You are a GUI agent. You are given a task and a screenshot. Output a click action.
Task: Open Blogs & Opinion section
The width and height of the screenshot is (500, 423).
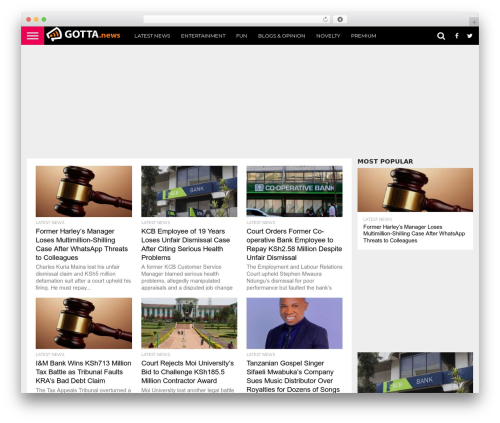tap(281, 36)
